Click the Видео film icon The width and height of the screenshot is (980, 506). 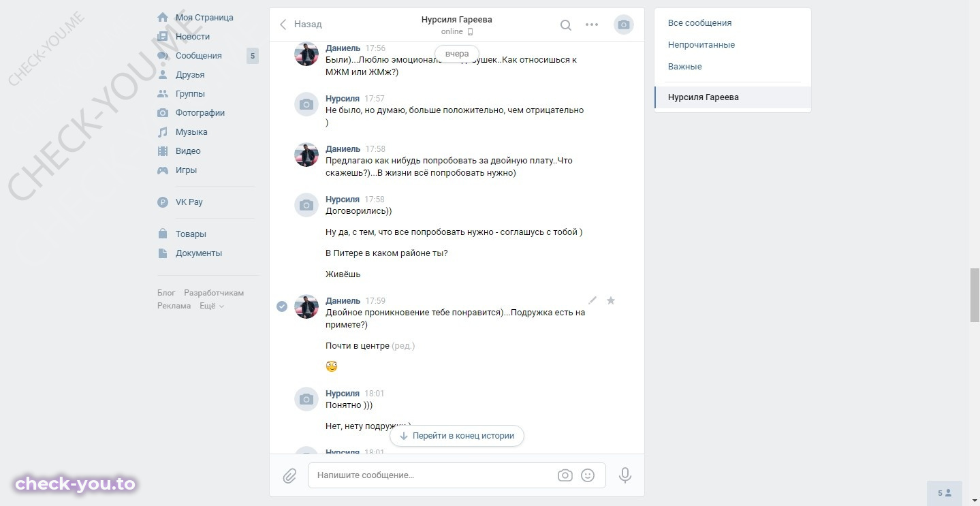point(163,151)
